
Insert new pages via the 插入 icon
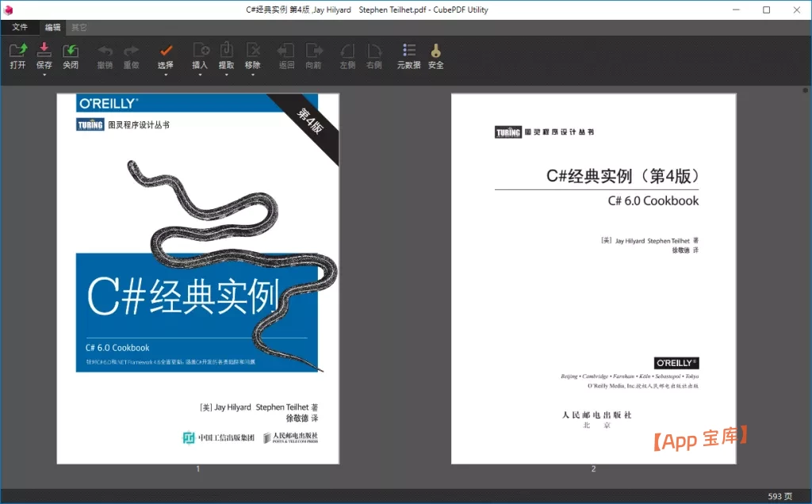(x=200, y=52)
